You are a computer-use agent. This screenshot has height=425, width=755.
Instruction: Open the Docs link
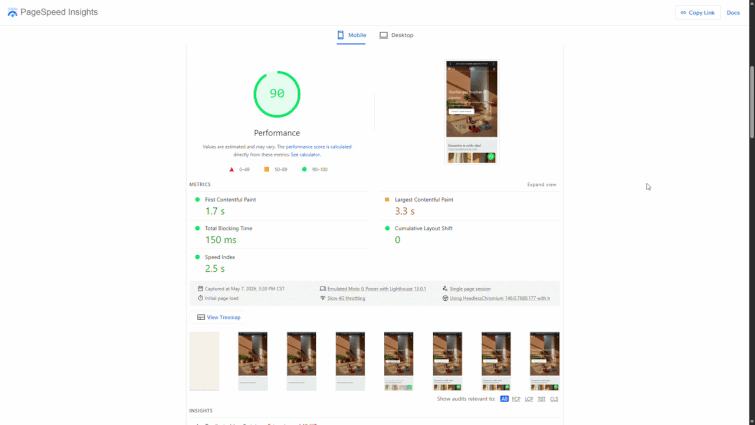coord(733,13)
